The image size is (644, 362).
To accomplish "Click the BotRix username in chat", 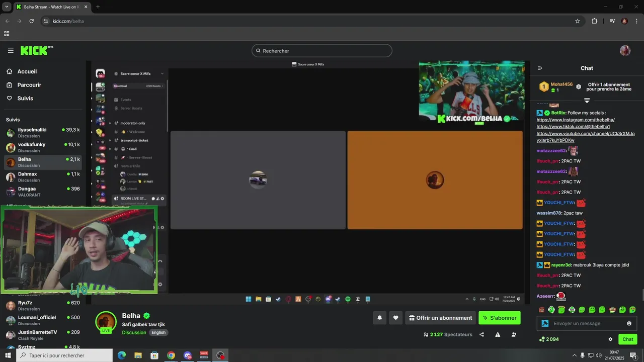I will tap(558, 113).
